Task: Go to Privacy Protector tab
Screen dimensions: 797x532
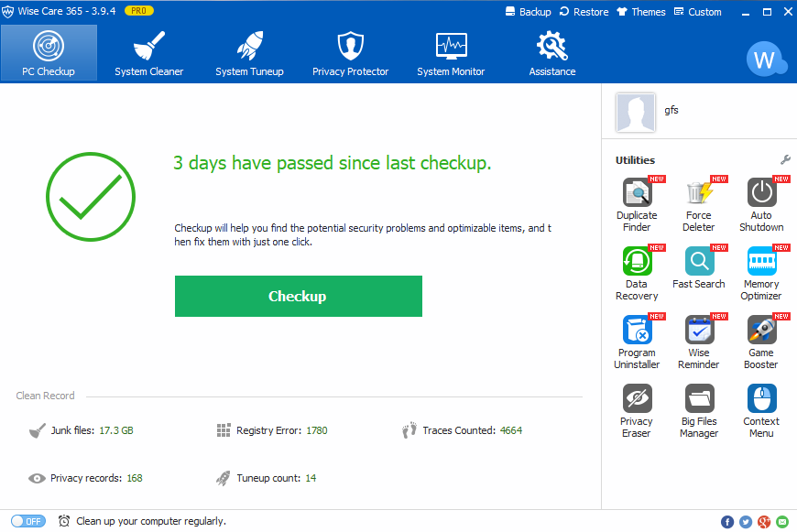Action: coord(350,53)
